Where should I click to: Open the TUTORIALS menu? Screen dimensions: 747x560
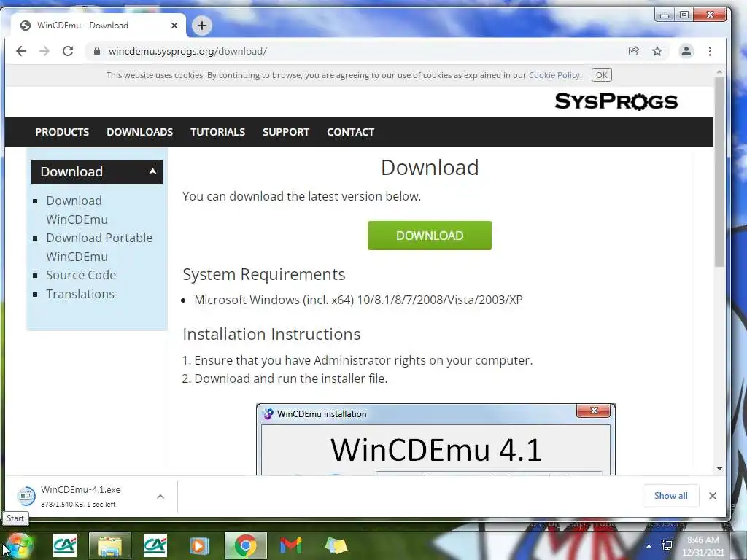click(217, 132)
